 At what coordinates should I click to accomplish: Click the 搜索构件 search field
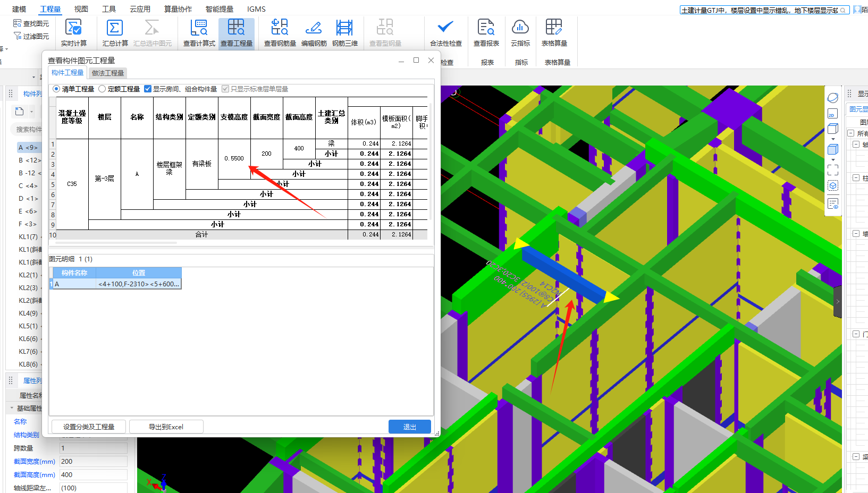27,129
